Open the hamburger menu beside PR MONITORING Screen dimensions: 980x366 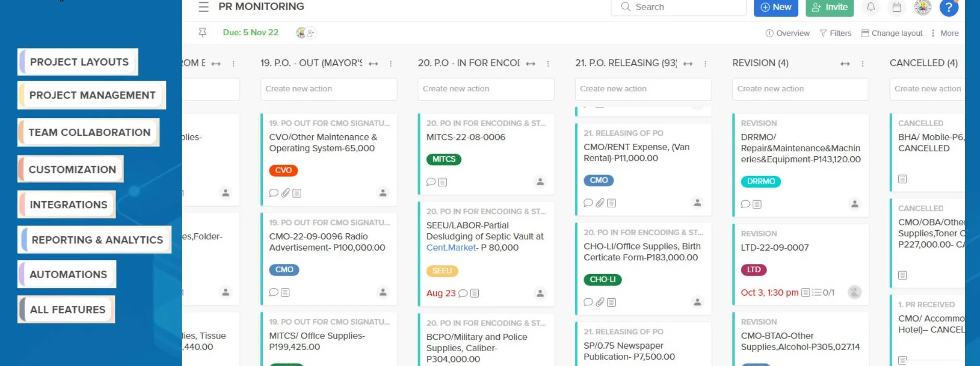[204, 7]
